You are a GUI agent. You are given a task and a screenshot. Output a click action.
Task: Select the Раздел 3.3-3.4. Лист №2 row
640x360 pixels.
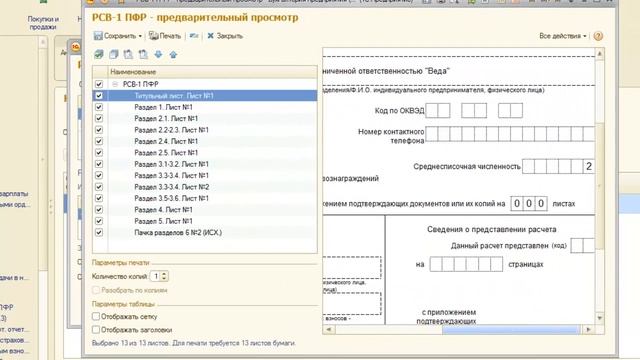(205, 187)
